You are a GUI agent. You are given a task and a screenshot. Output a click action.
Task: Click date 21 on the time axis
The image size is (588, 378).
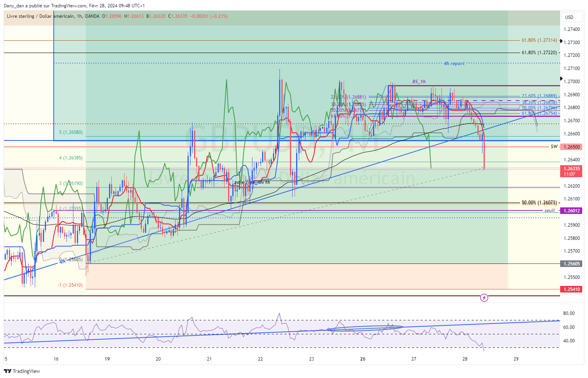(x=209, y=359)
